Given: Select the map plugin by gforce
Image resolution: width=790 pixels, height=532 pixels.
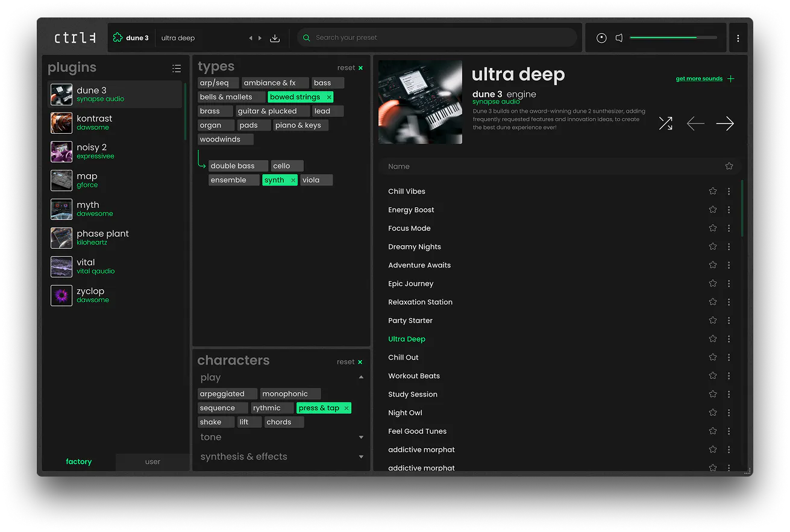Looking at the screenshot, I should tap(114, 181).
